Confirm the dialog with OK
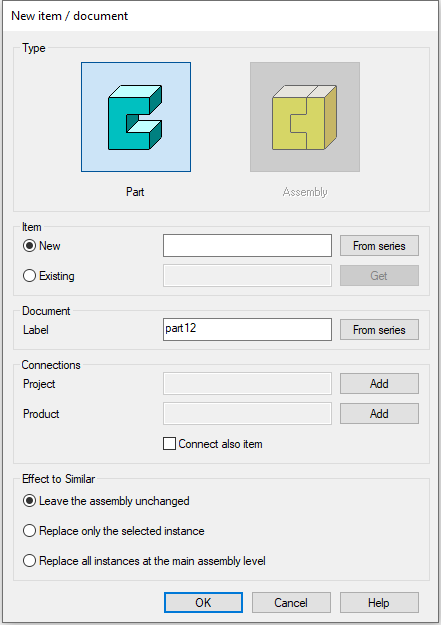The image size is (441, 625). click(203, 602)
